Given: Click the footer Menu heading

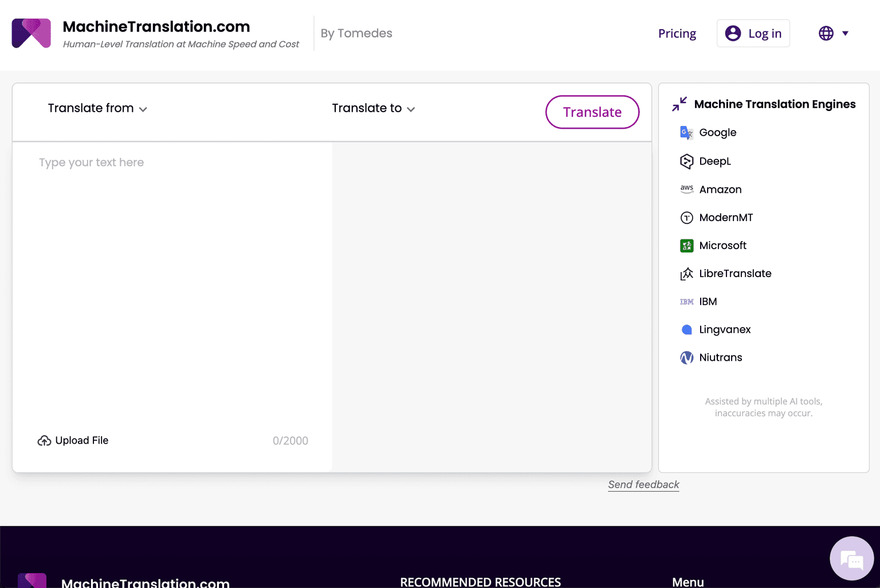Looking at the screenshot, I should point(687,582).
